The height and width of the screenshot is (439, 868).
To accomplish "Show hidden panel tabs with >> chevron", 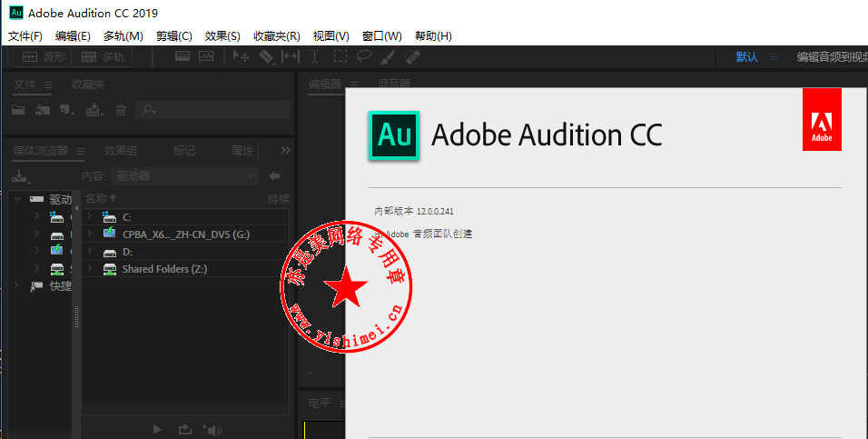I will [x=286, y=150].
